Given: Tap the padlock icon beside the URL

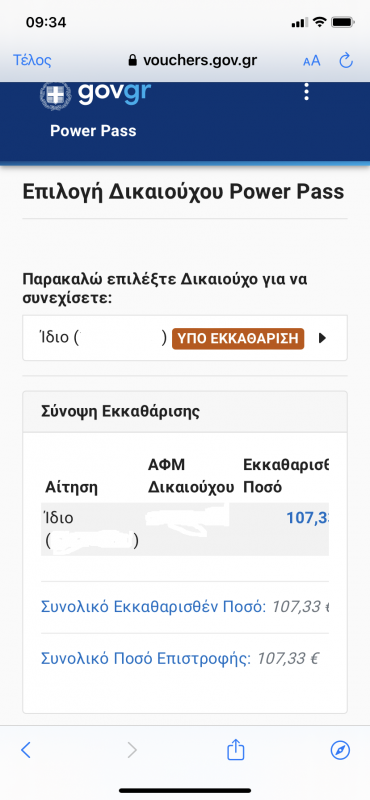Looking at the screenshot, I should point(133,61).
